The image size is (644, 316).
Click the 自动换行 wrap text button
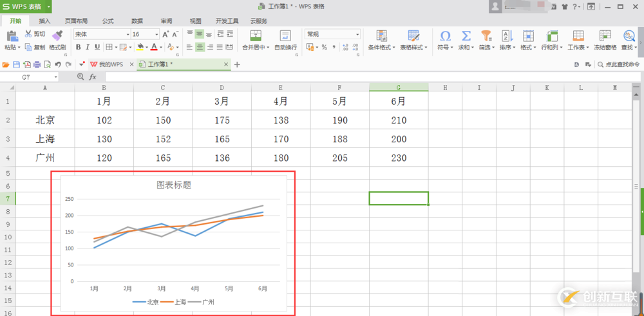tap(285, 39)
